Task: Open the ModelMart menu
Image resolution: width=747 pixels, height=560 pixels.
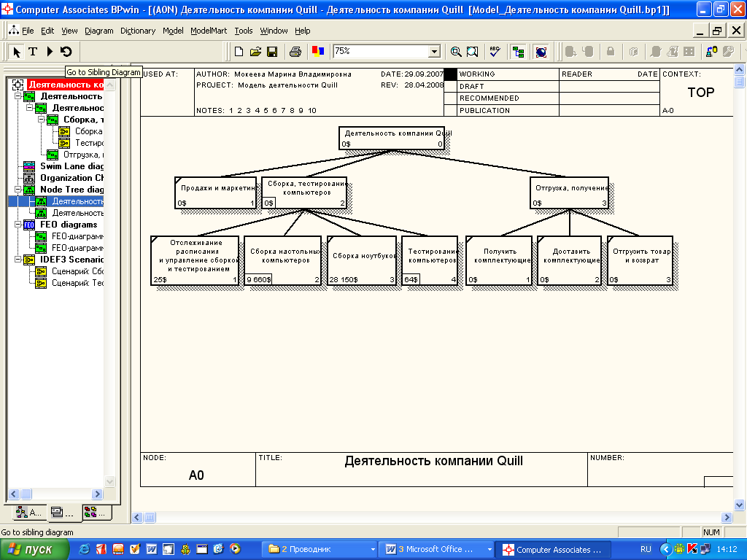Action: pos(209,31)
